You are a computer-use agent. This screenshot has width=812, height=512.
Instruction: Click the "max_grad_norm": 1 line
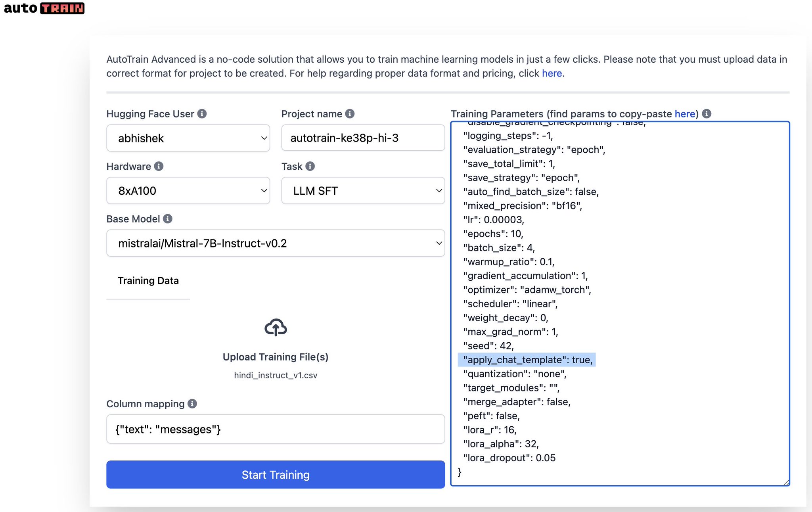(x=511, y=332)
